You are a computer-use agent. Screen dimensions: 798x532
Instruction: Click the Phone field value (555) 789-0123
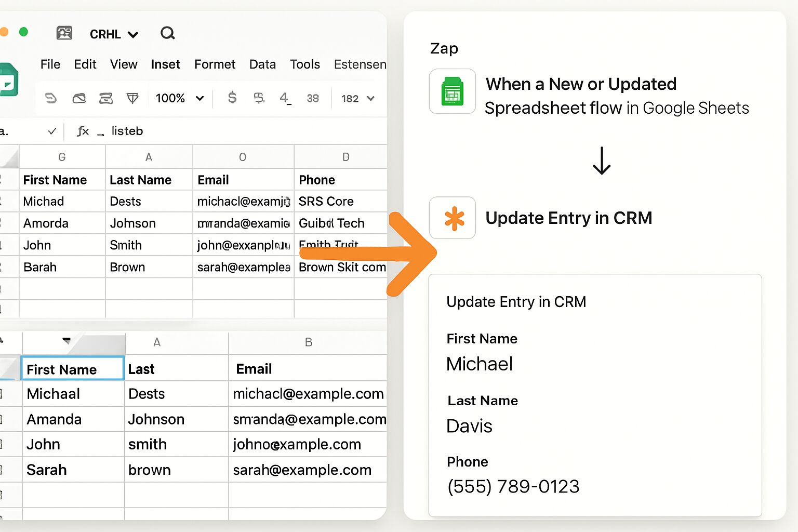point(513,486)
